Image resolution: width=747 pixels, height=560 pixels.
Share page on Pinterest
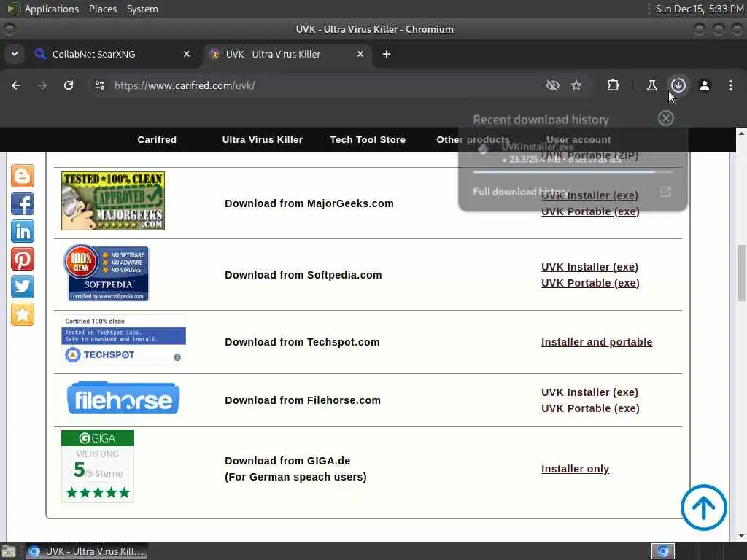point(23,259)
